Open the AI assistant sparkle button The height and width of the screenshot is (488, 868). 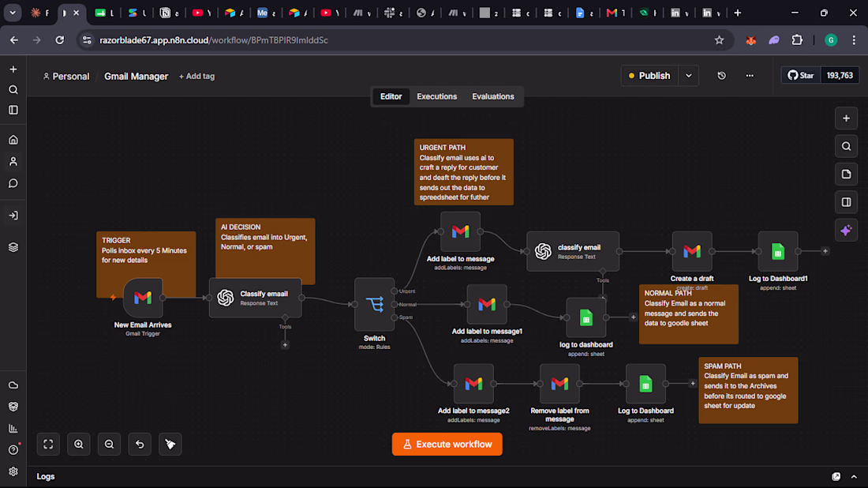pyautogui.click(x=846, y=230)
